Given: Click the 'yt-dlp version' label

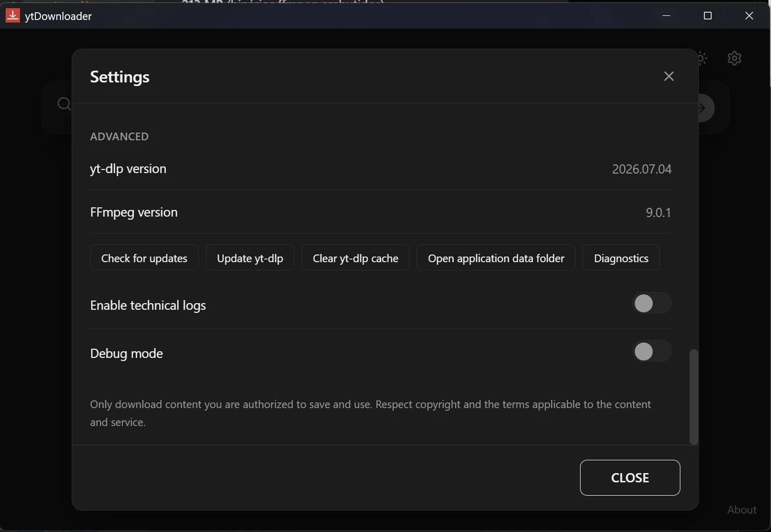Looking at the screenshot, I should 128,169.
